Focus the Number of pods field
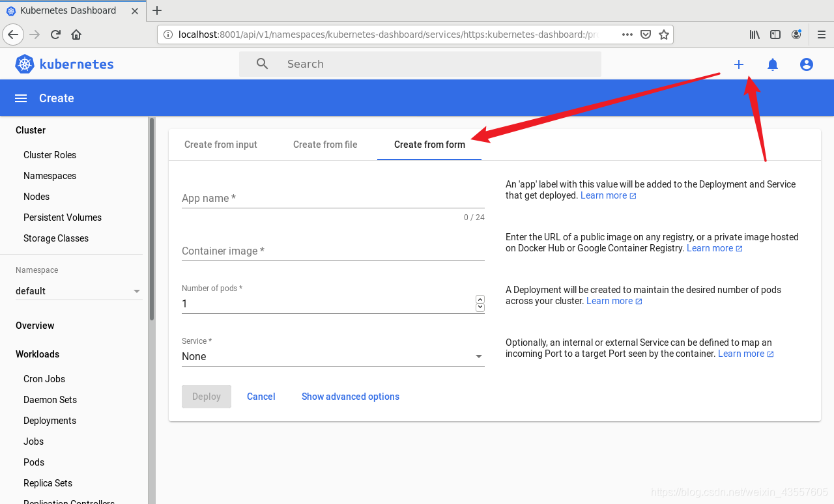The width and height of the screenshot is (834, 504). [328, 303]
